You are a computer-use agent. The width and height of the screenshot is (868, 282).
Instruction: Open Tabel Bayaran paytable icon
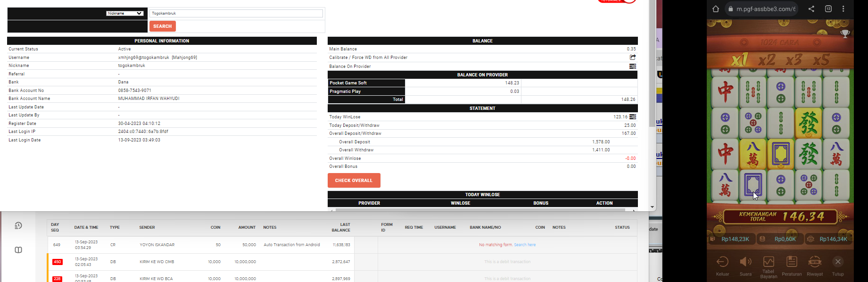coord(769,267)
